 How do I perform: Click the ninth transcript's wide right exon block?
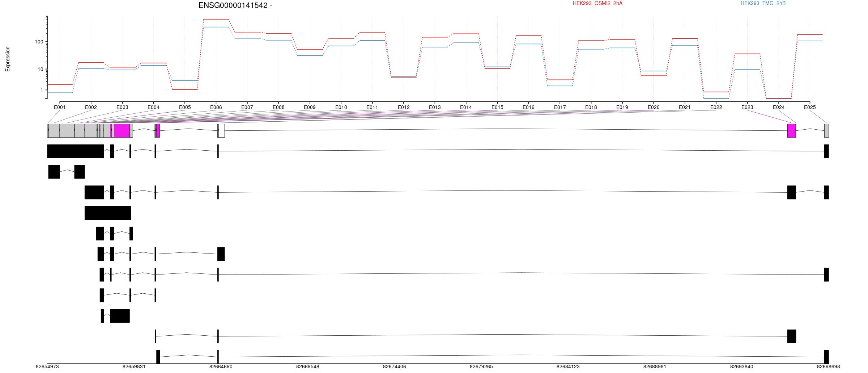point(120,316)
